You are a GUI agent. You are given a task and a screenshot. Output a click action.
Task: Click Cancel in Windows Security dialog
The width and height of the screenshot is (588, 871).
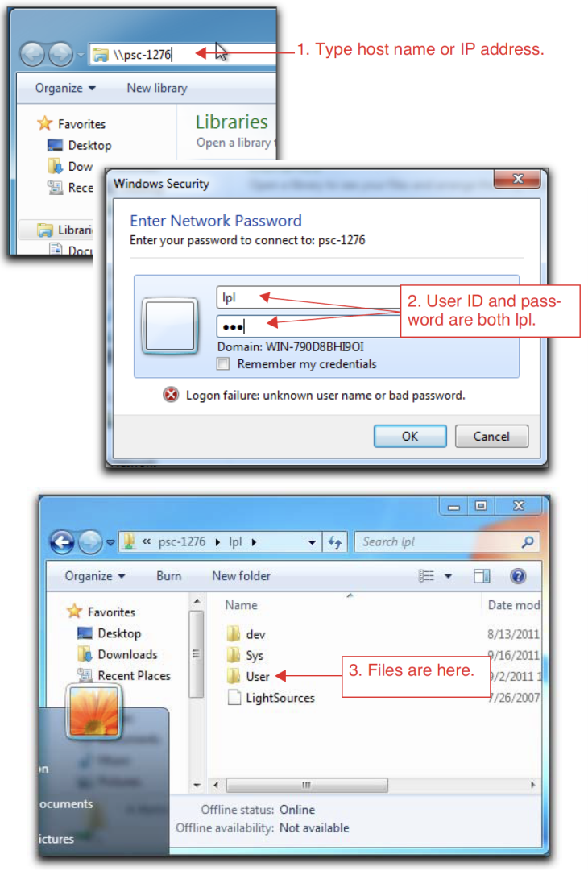pos(491,437)
